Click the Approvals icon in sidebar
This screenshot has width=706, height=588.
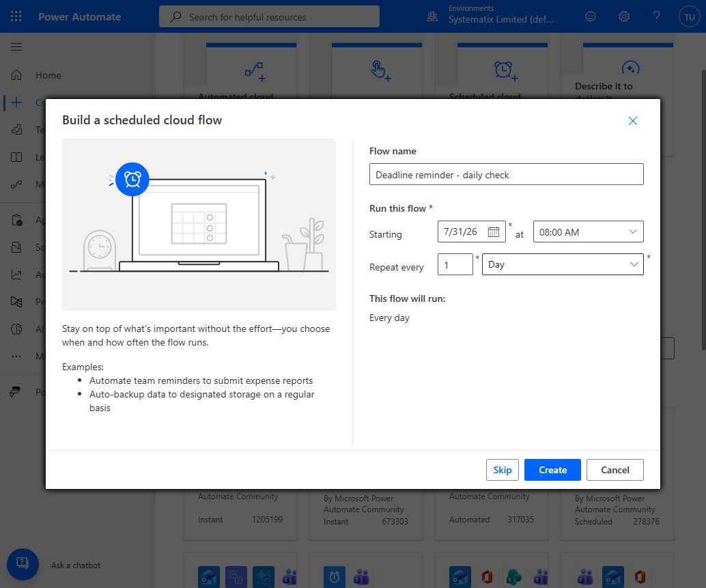pos(16,220)
